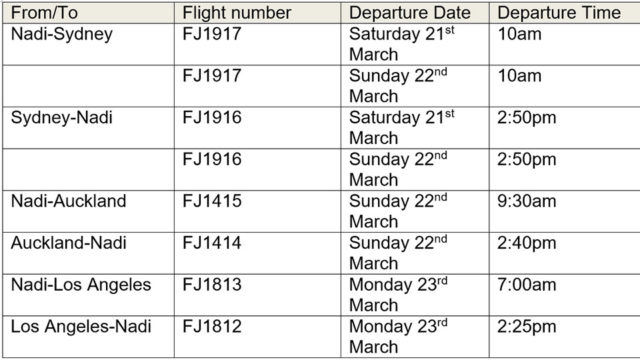
Task: Click the first FJ1917 flight number cell
Action: [x=258, y=44]
